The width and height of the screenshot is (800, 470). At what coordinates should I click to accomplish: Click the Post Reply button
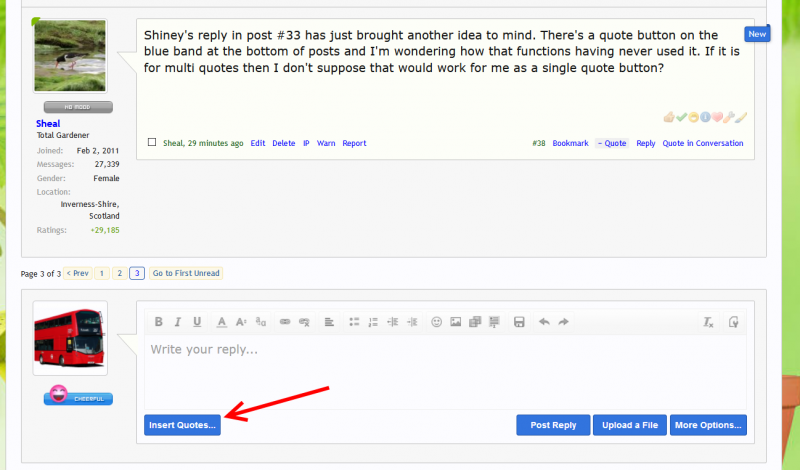coord(553,425)
